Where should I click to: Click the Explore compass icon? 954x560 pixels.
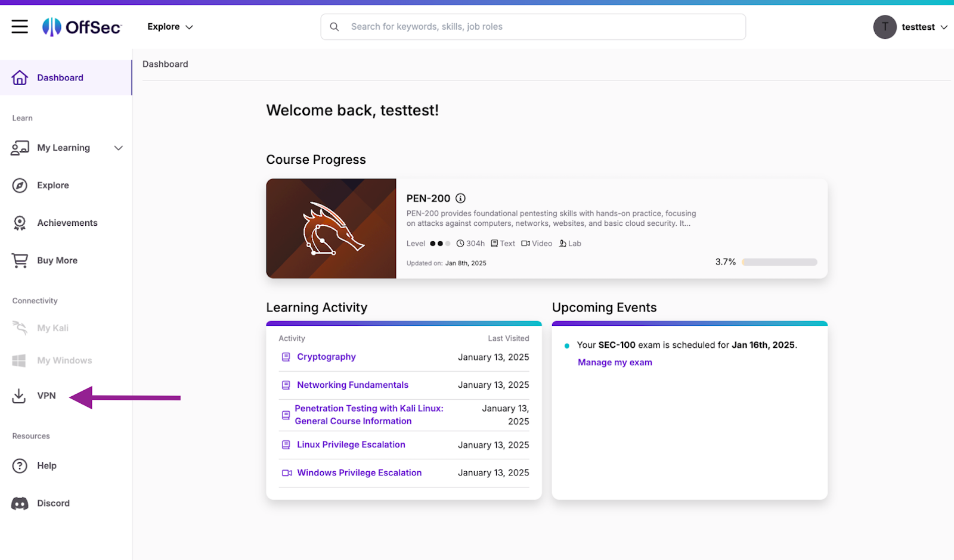click(20, 185)
